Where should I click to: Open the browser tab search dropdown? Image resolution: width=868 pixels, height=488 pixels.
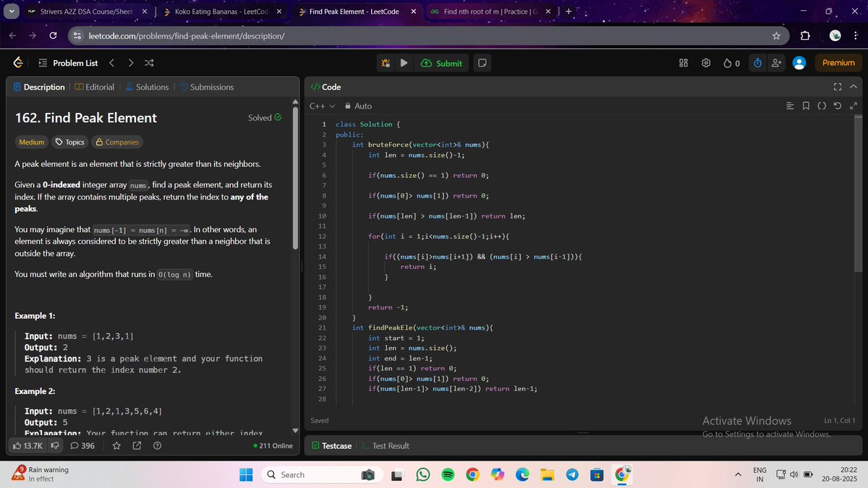point(11,12)
